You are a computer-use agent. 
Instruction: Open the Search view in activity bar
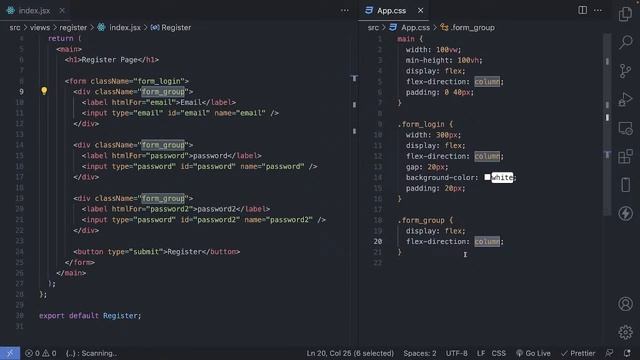point(625,42)
